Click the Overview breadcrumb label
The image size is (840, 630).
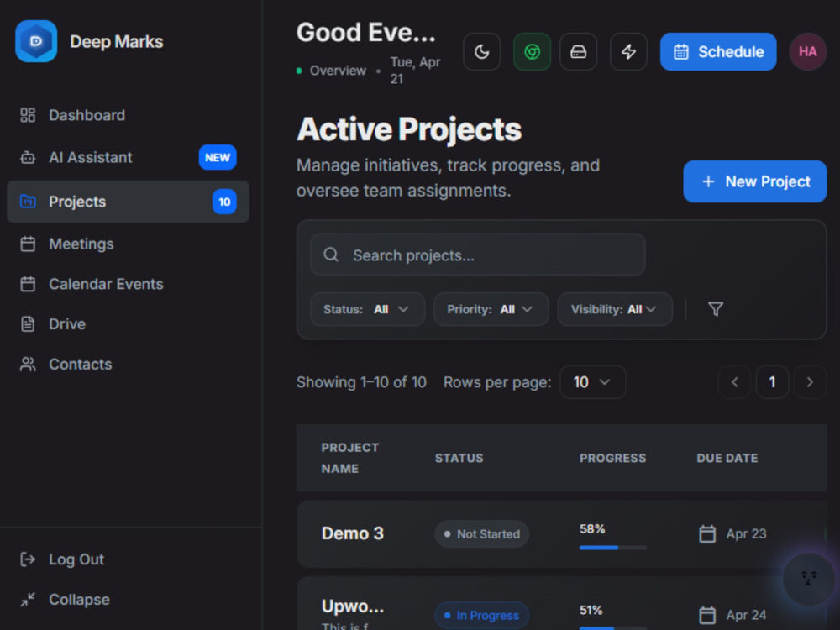click(x=338, y=71)
